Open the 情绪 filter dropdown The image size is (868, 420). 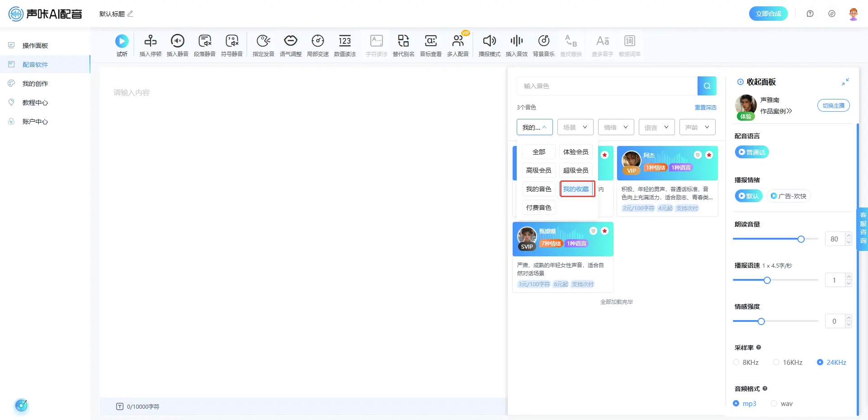tap(616, 127)
